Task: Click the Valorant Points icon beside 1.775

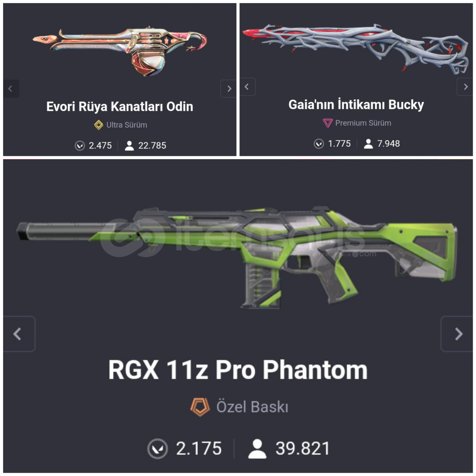Action: tap(319, 144)
